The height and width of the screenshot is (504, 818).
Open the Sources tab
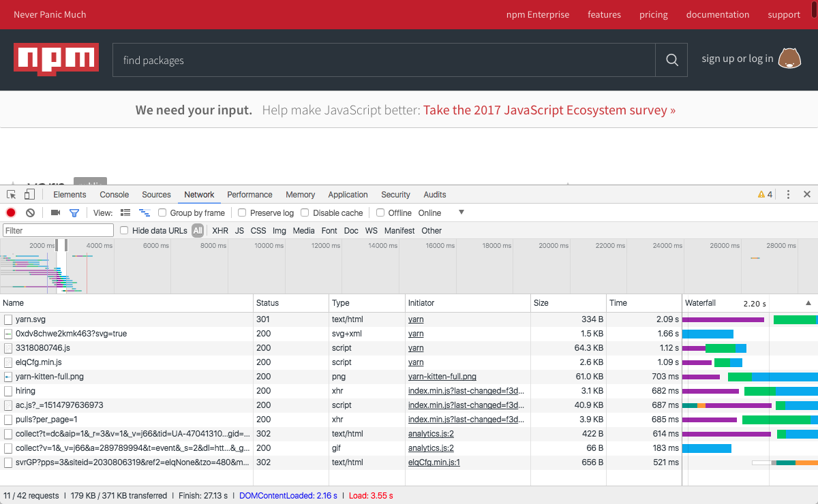click(156, 195)
